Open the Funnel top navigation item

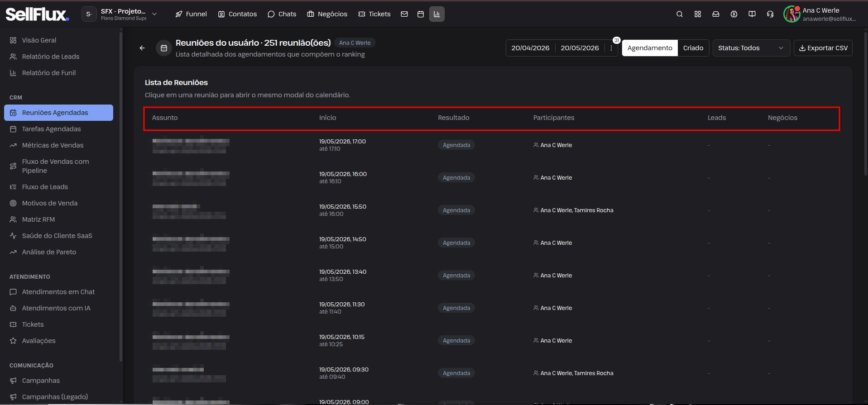[191, 14]
